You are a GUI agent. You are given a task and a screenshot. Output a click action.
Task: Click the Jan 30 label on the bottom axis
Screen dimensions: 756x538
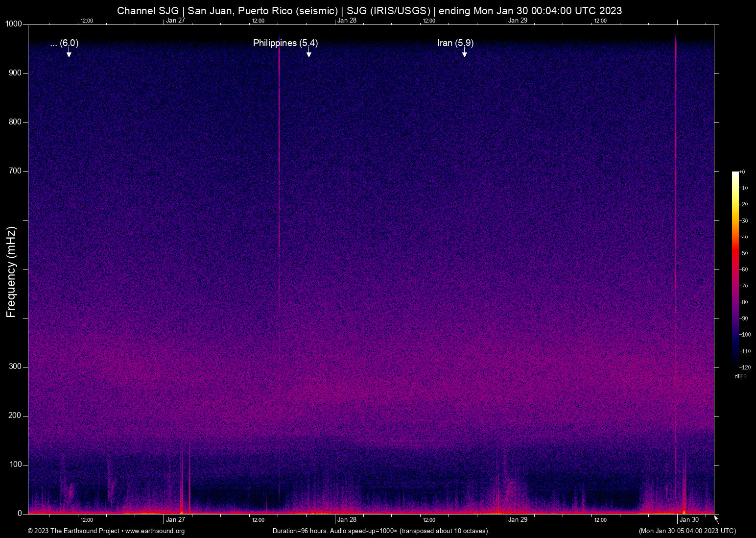pyautogui.click(x=689, y=520)
